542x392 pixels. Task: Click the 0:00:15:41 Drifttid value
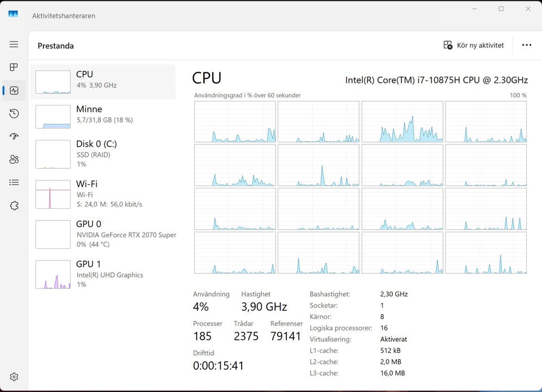[218, 365]
